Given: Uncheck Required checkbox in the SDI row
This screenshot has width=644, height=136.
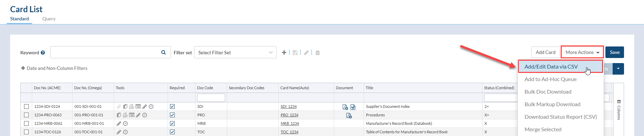Looking at the screenshot, I should coord(172,106).
